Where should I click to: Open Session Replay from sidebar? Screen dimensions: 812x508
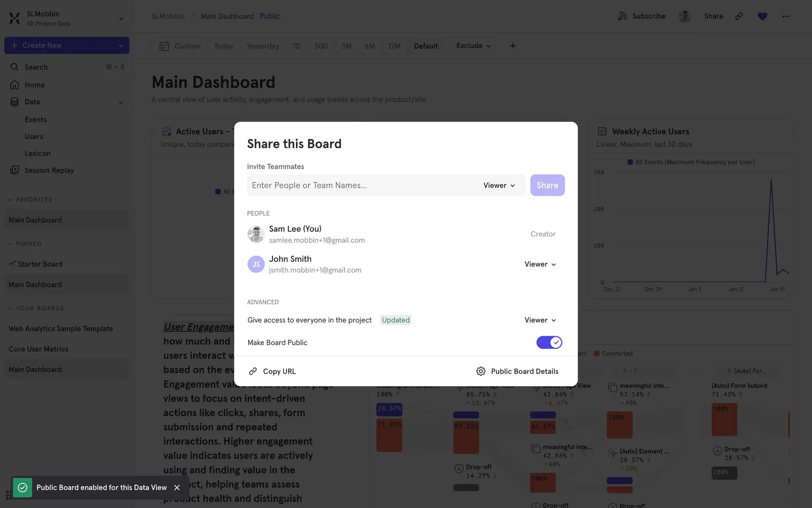pyautogui.click(x=49, y=170)
